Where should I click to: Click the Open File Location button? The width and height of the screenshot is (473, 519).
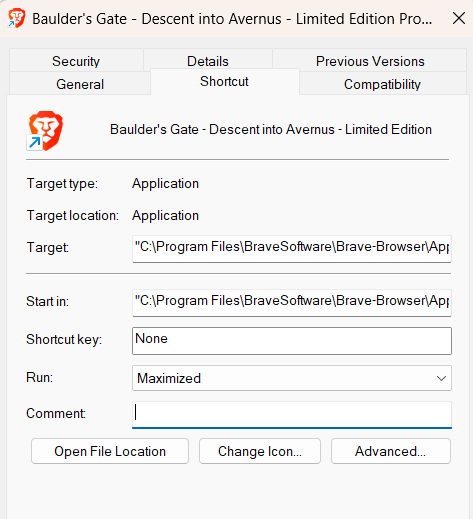click(x=110, y=451)
